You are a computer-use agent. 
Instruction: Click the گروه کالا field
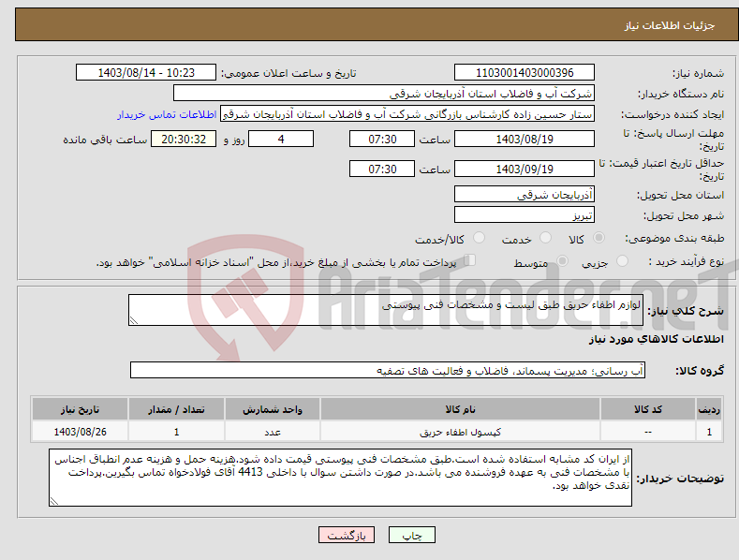[388, 370]
